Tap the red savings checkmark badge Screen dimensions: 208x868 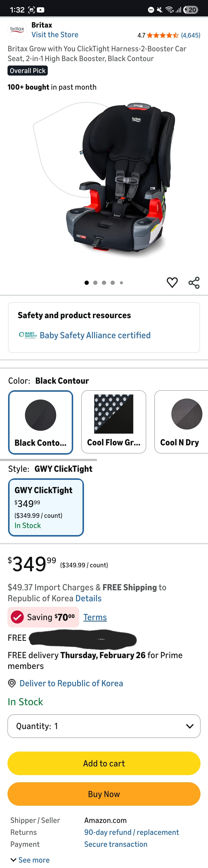click(17, 617)
